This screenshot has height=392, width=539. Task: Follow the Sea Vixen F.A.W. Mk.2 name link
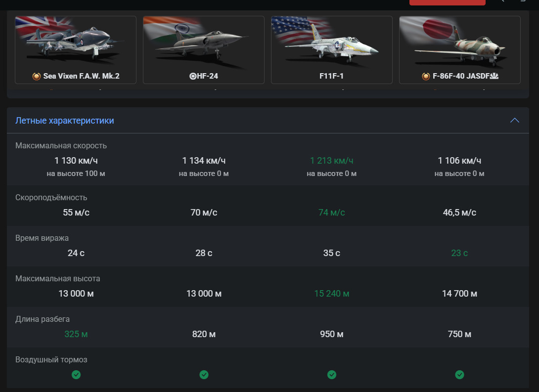tap(82, 77)
